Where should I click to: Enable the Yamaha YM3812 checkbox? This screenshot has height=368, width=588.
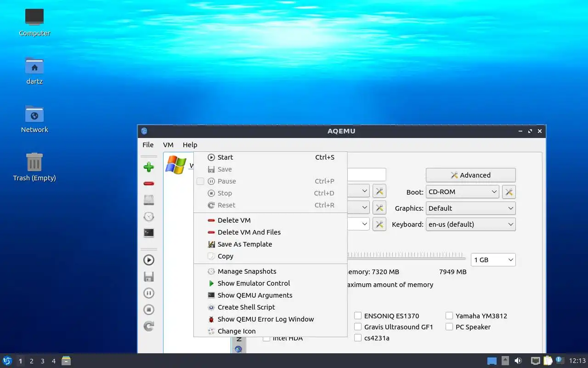449,316
